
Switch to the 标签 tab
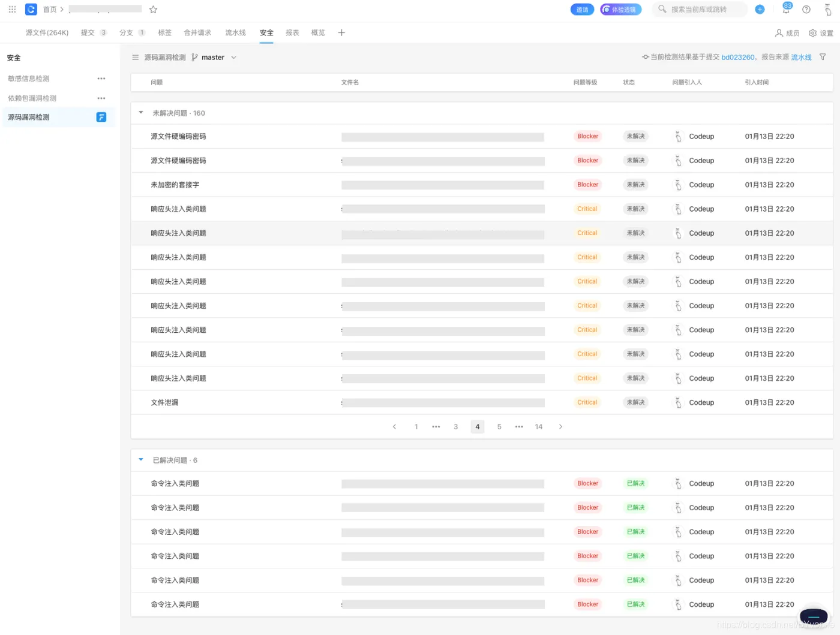pos(164,33)
